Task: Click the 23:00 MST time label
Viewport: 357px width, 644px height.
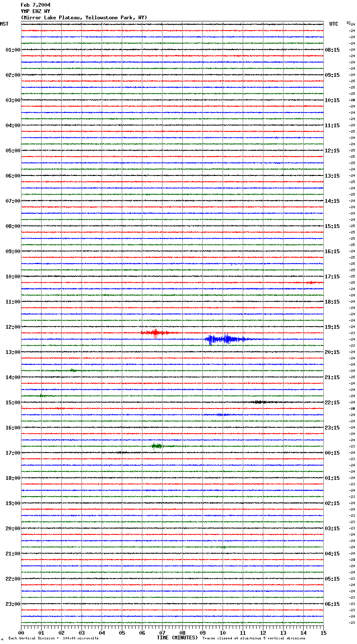Action: point(13,604)
